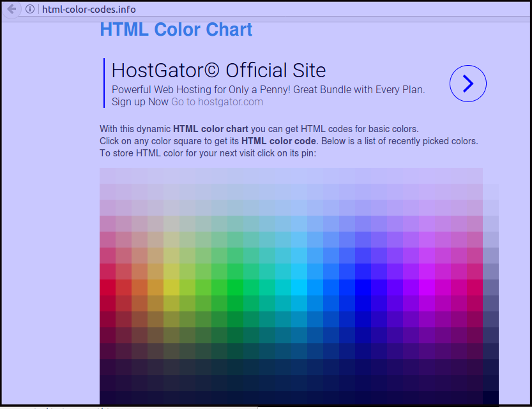532x409 pixels.
Task: Click the 'Sign up Now' ad text
Action: (x=140, y=101)
